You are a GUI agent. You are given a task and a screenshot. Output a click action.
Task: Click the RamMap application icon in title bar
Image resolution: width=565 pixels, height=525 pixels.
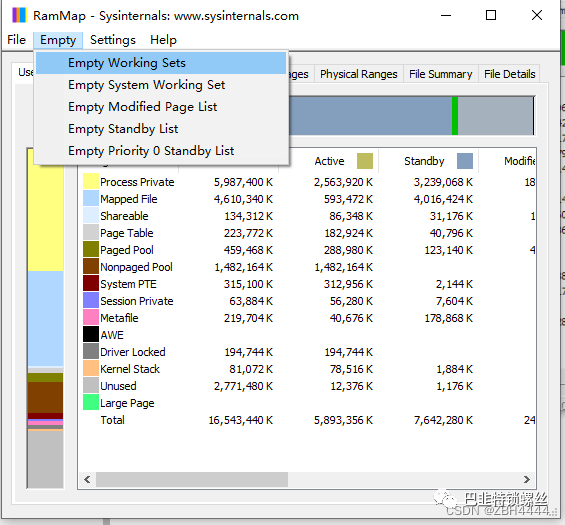[19, 15]
